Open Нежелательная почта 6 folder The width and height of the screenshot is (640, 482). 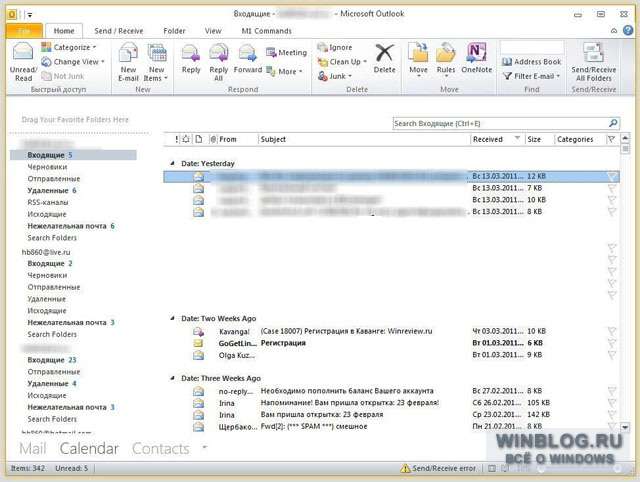coord(71,226)
